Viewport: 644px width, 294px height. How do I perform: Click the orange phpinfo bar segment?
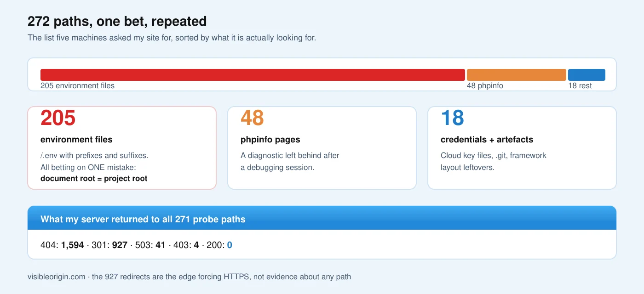coord(517,75)
